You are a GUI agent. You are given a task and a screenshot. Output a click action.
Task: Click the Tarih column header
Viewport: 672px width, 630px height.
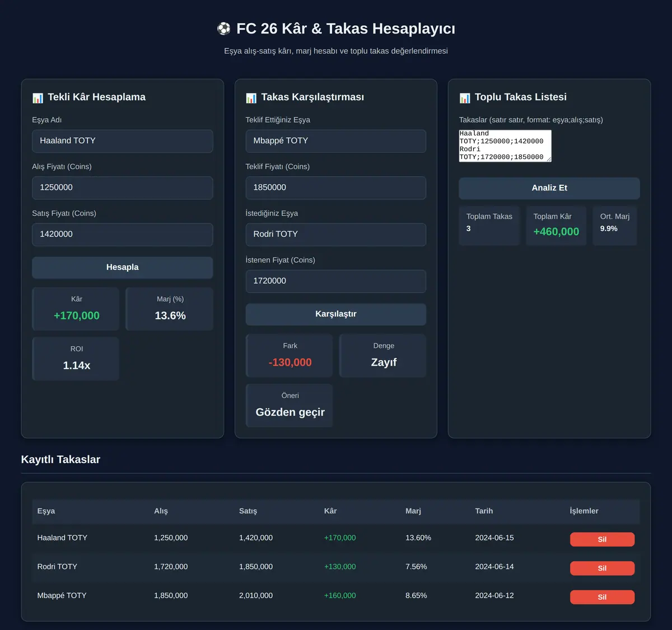click(x=484, y=511)
